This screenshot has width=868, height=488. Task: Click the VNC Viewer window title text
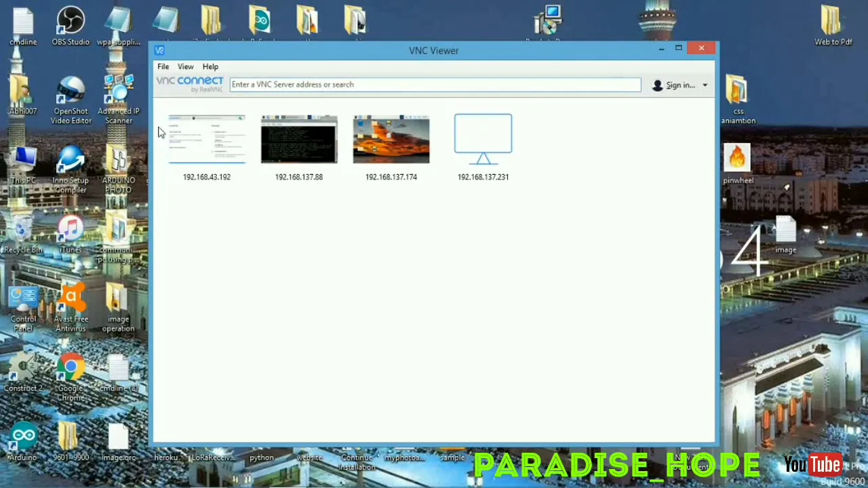pos(434,51)
